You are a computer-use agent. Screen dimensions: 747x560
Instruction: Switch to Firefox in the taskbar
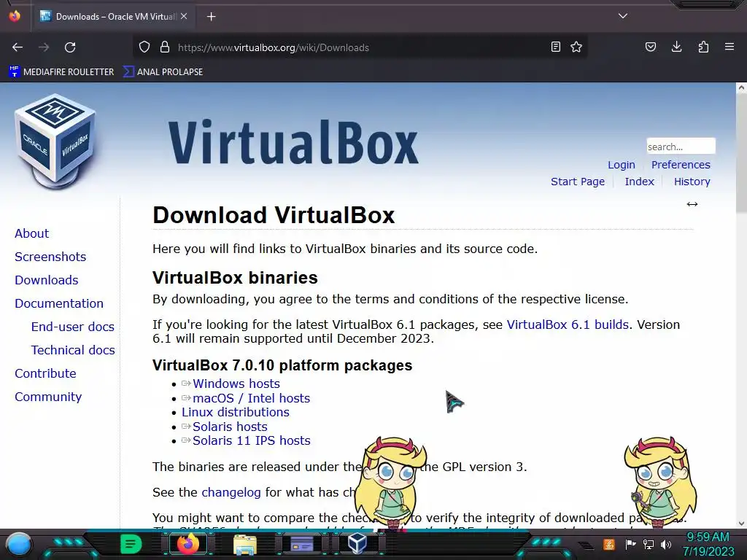pos(187,544)
